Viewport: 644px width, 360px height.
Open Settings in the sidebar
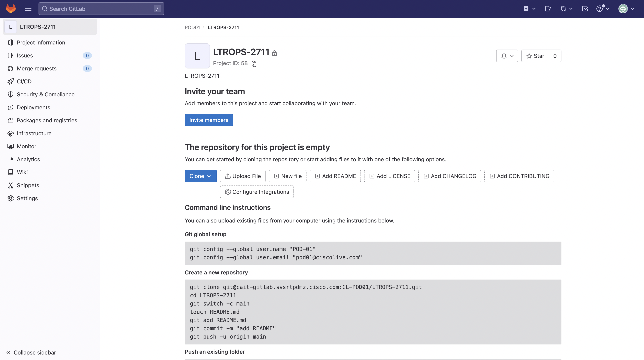click(x=50, y=198)
